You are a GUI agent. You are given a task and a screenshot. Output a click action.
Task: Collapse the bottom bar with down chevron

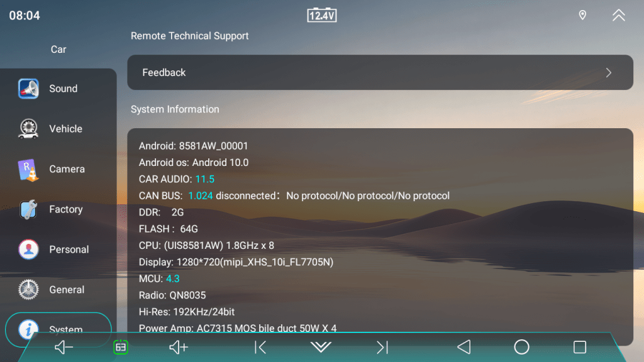coord(321,347)
